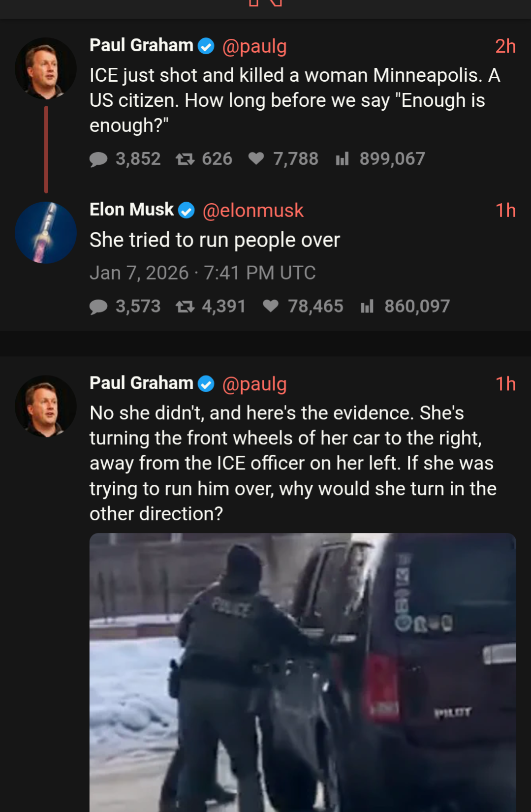
Task: Open Paul Graham's avatar in top tweet
Action: click(x=46, y=68)
